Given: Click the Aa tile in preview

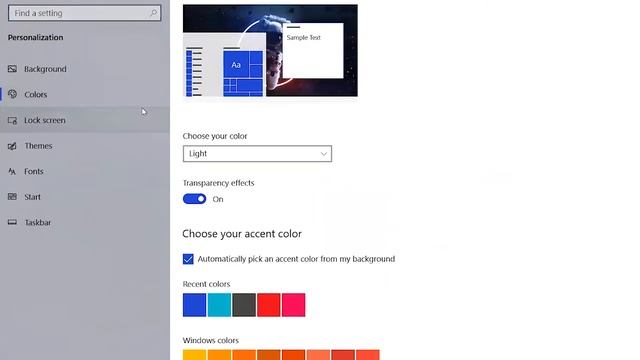Looking at the screenshot, I should [x=236, y=64].
